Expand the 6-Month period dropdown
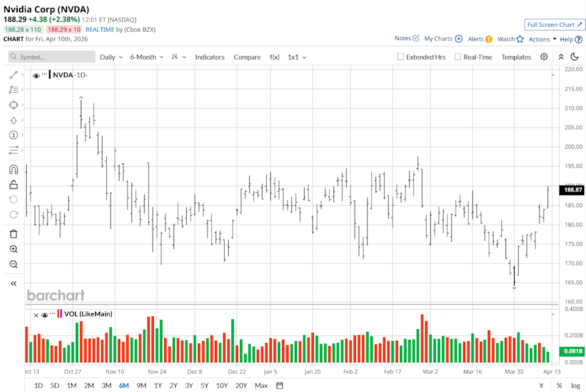 point(146,57)
